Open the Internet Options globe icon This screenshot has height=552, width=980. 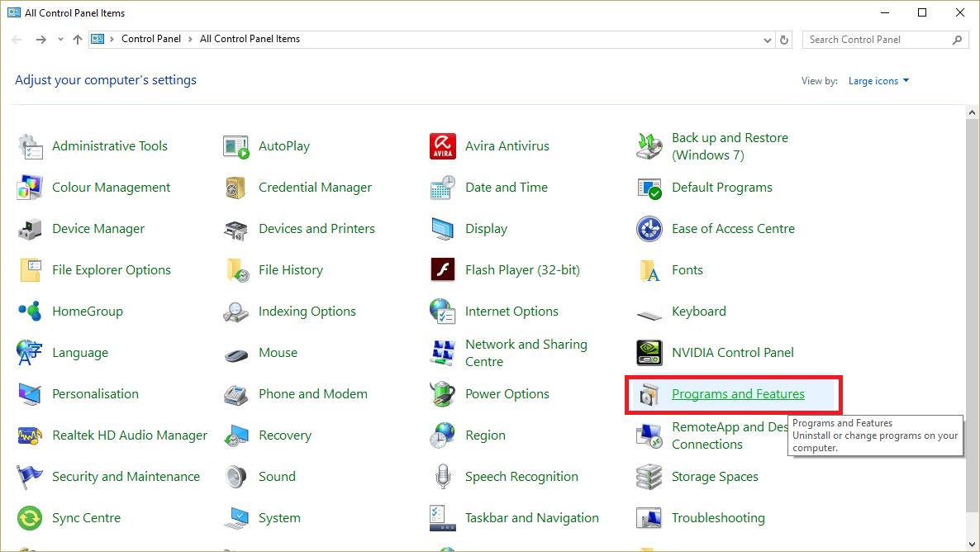(x=443, y=312)
